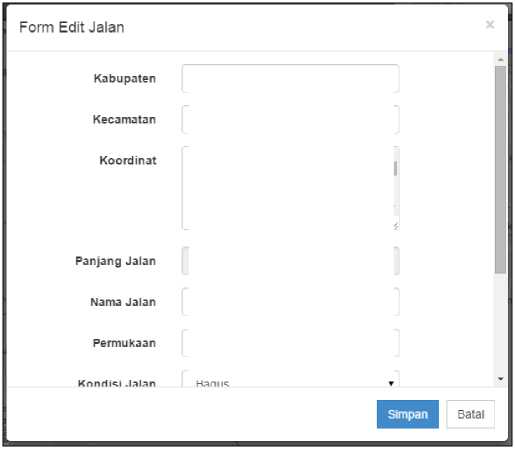Focus the Kabupaten input field
The width and height of the screenshot is (515, 449).
[290, 79]
